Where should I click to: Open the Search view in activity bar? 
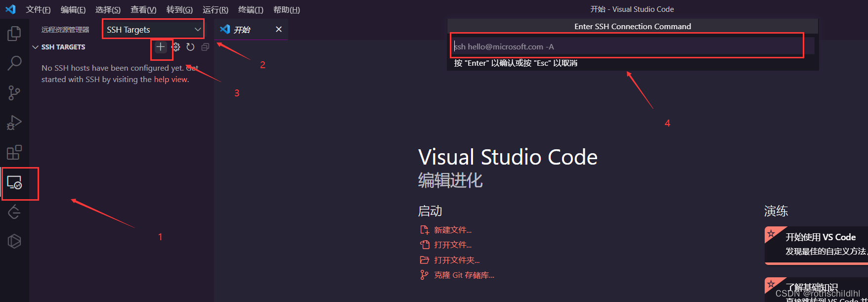click(x=14, y=63)
